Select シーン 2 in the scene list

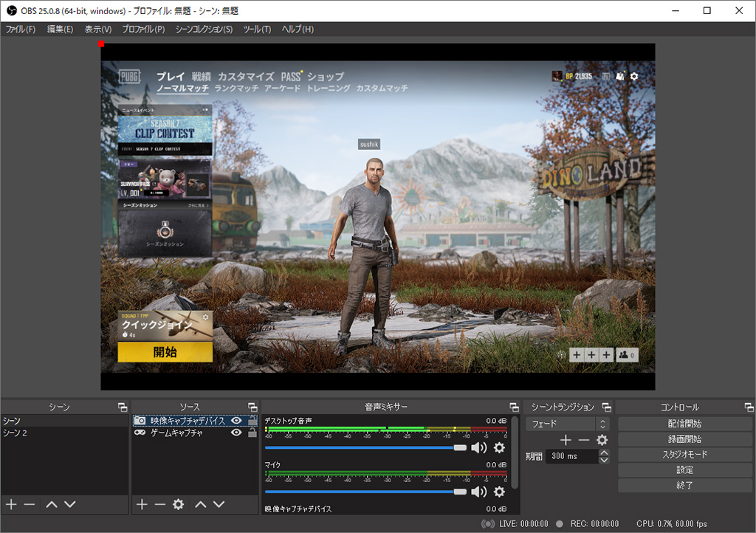pos(16,433)
